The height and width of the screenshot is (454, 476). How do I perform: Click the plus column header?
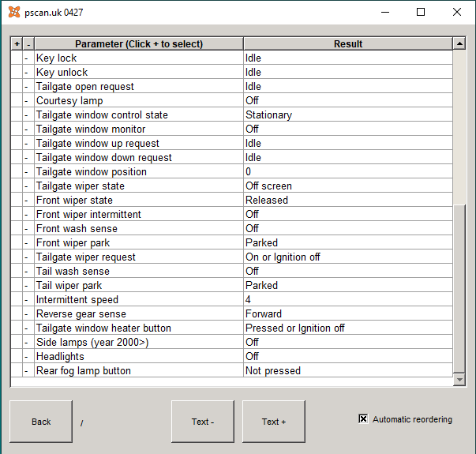coord(17,43)
